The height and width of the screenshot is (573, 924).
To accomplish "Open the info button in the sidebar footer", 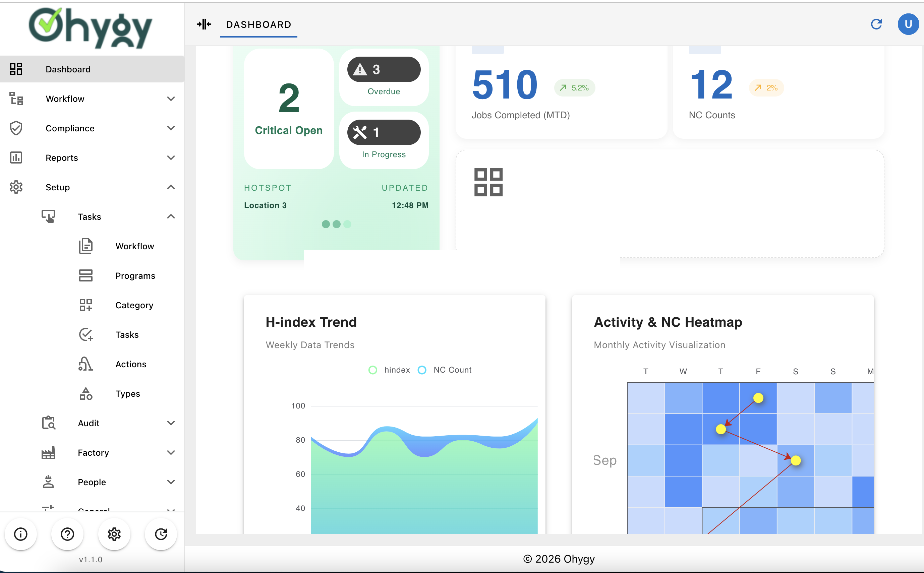I will (x=21, y=534).
